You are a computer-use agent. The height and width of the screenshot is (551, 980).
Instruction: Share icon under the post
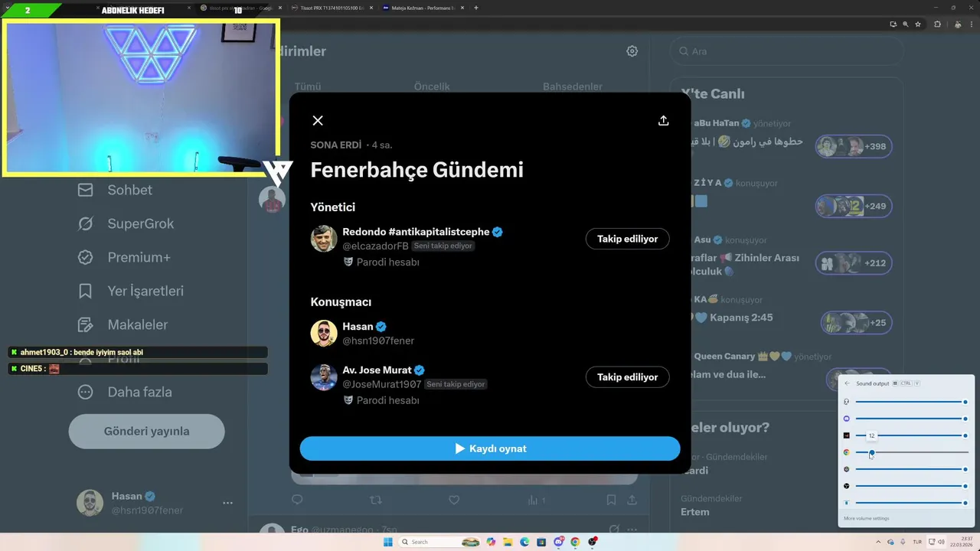click(x=632, y=500)
